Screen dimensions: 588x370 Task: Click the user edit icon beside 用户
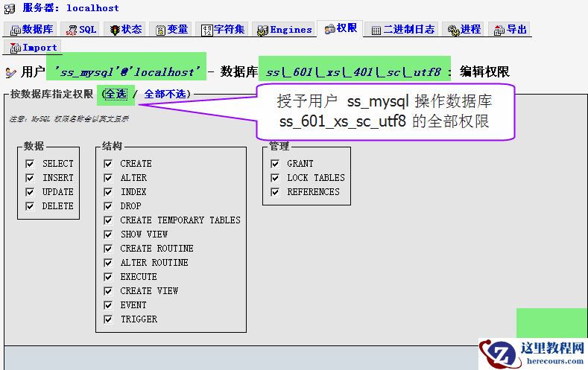point(11,72)
